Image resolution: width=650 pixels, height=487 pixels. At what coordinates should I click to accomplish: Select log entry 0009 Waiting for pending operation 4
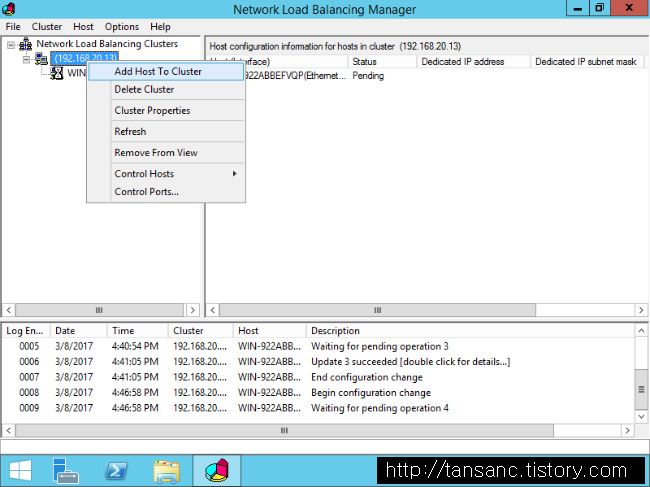[x=318, y=408]
